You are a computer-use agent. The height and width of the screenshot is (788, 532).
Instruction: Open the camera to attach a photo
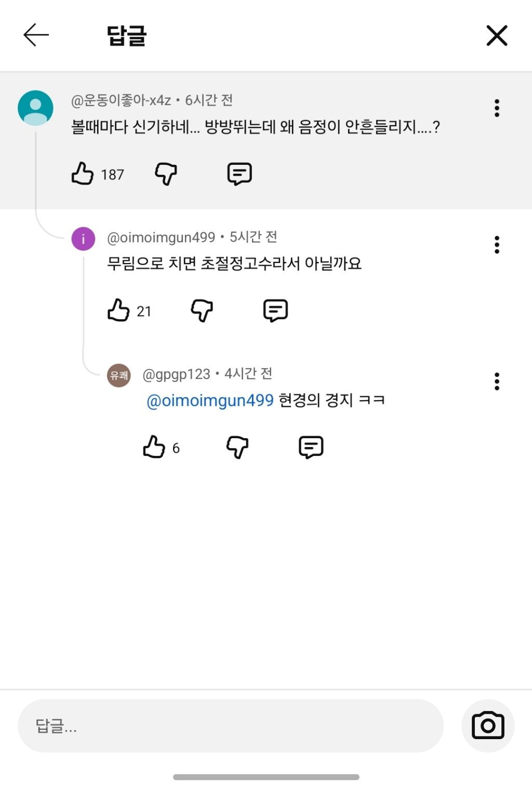[x=487, y=726]
